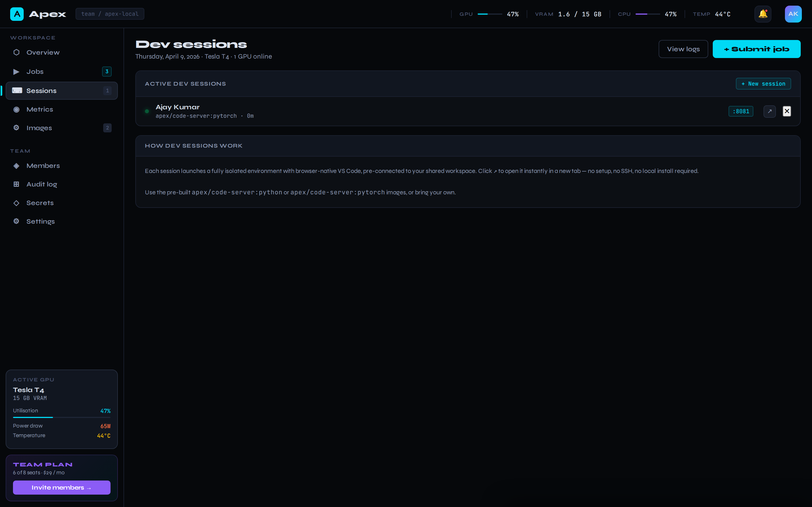812x507 pixels.
Task: Click the Sessions terminal icon
Action: [x=17, y=90]
